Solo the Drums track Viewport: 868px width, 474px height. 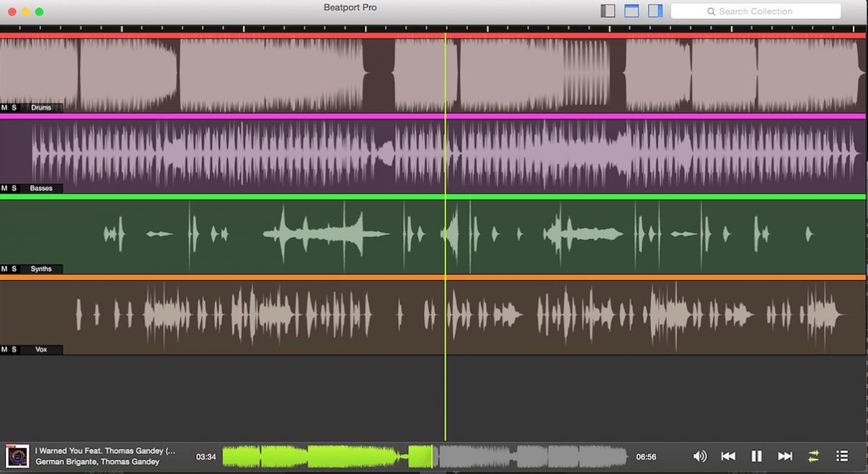(x=14, y=108)
